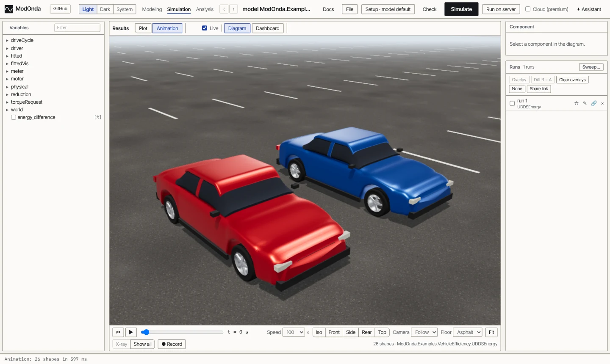The width and height of the screenshot is (610, 364).
Task: Expand the motor variable node
Action: pyautogui.click(x=7, y=79)
